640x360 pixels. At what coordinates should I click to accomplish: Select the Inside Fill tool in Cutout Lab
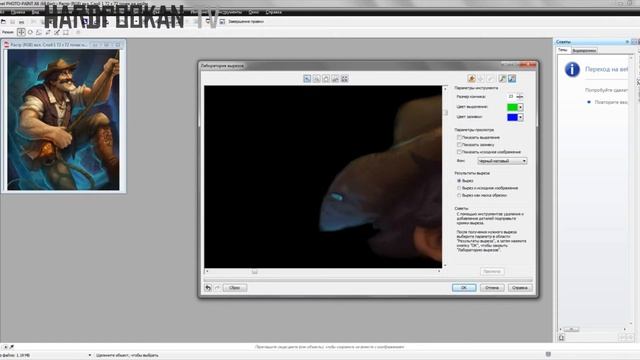pyautogui.click(x=481, y=78)
